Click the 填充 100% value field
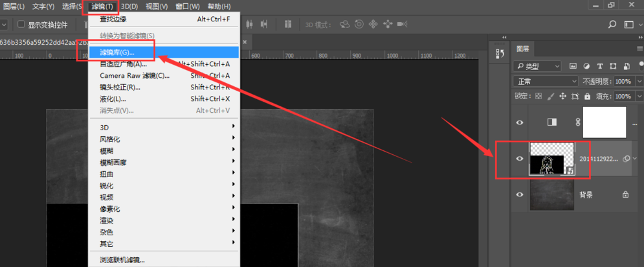This screenshot has height=267, width=644. (x=623, y=97)
